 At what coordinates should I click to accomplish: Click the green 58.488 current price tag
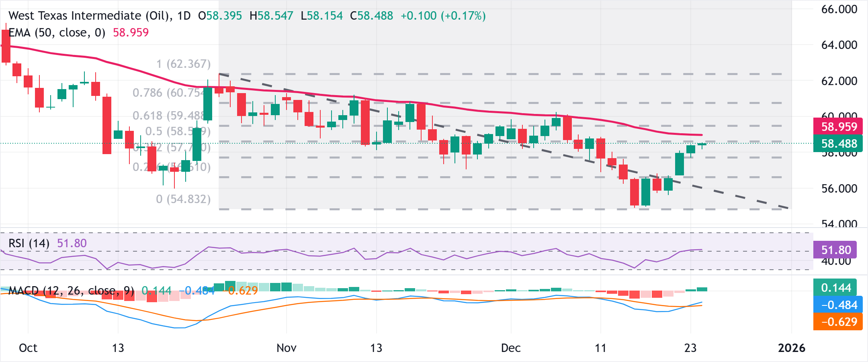[x=839, y=144]
